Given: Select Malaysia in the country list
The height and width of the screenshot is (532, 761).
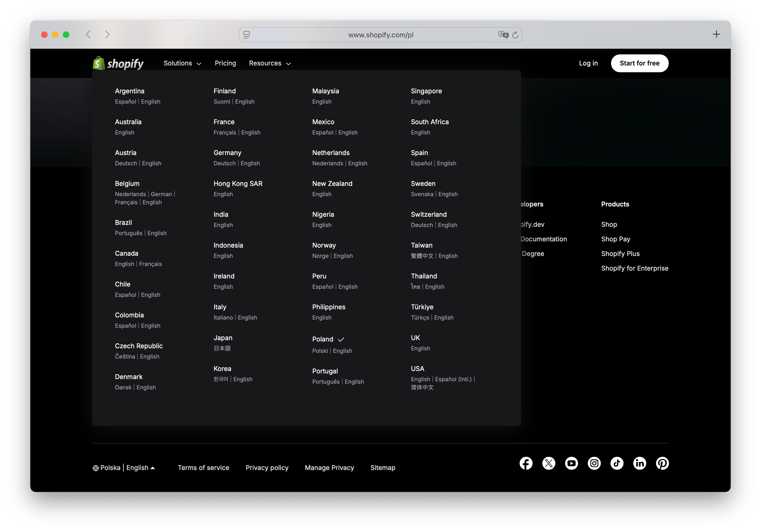Looking at the screenshot, I should point(326,91).
